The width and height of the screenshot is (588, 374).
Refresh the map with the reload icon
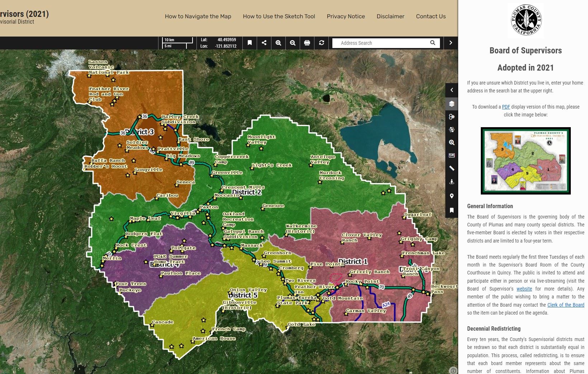coord(321,43)
